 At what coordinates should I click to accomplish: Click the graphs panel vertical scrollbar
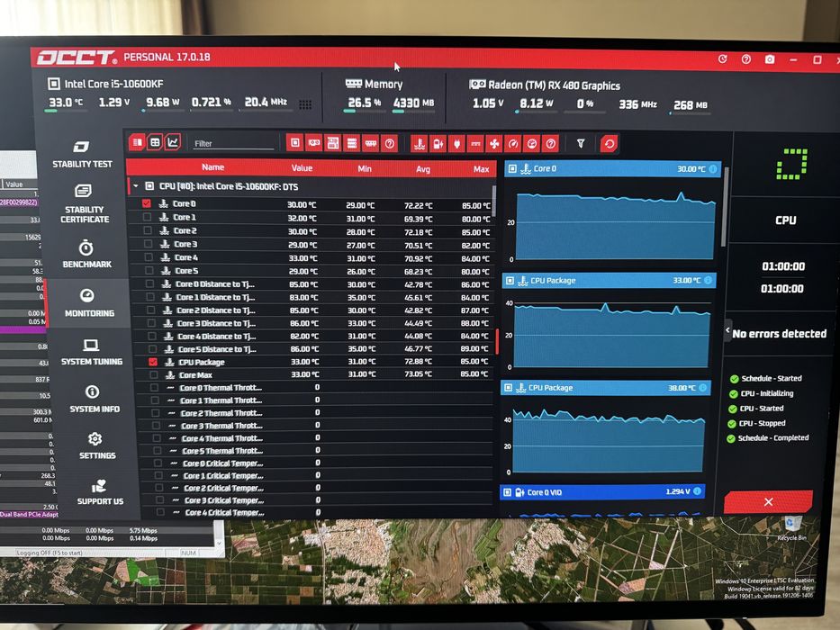point(727,206)
